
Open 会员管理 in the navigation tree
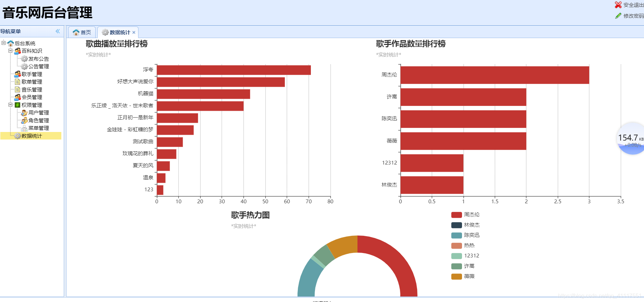(x=32, y=97)
